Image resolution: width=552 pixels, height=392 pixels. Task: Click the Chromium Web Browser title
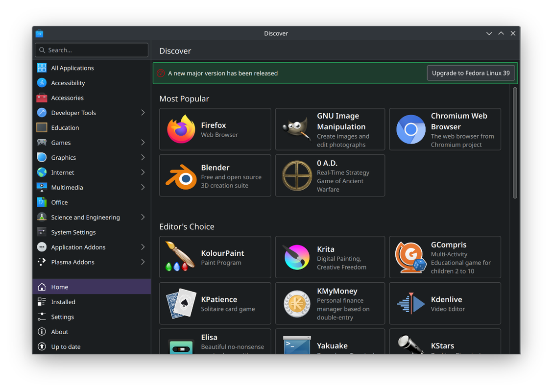point(459,121)
